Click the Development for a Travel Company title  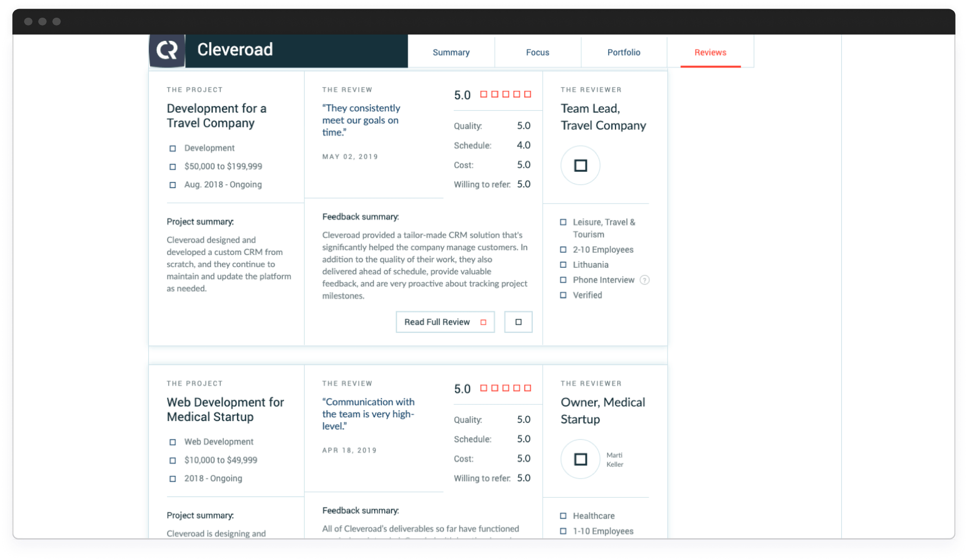coord(217,116)
